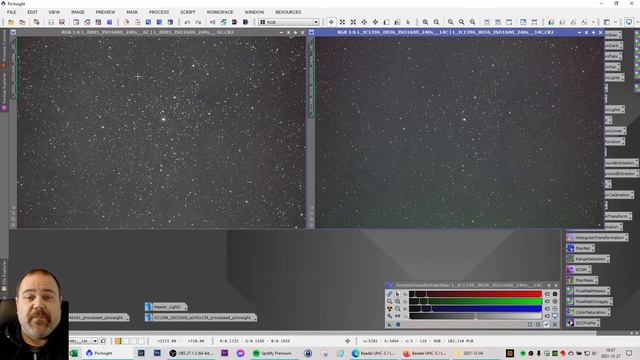Open Windows notification center icon
The height and width of the screenshot is (360, 640).
(x=629, y=353)
